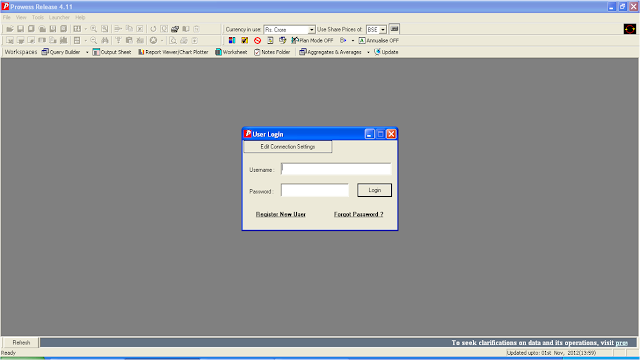Click Forgot Password ? link

358,214
